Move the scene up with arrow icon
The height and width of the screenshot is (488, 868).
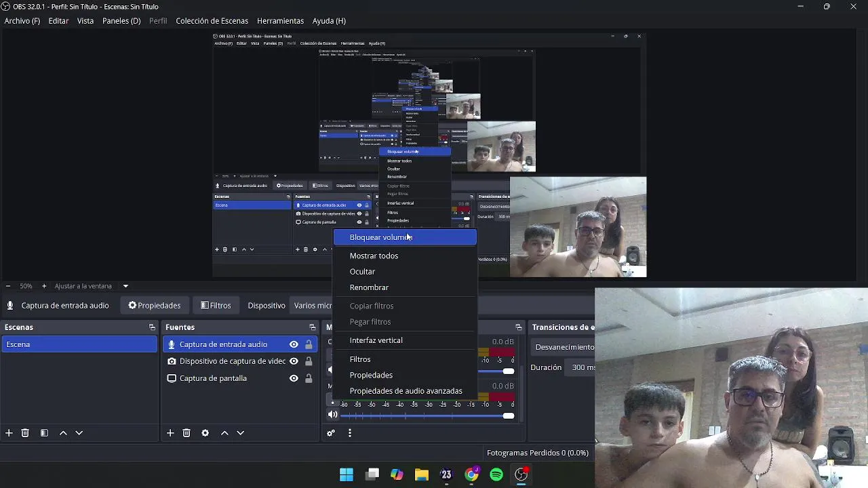coord(63,433)
